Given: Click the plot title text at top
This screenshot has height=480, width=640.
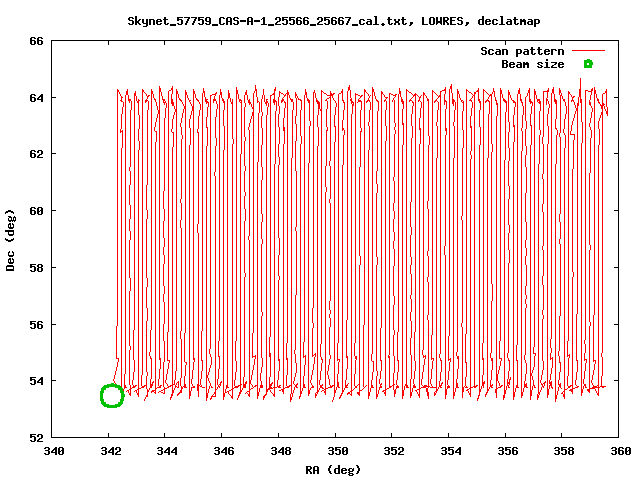Looking at the screenshot, I should click(334, 21).
